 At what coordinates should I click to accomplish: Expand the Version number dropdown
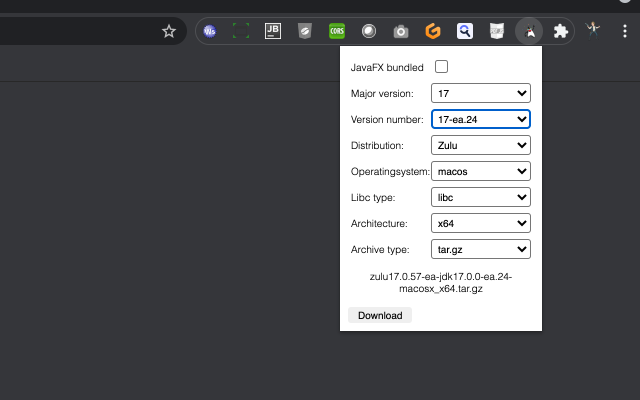pyautogui.click(x=480, y=119)
